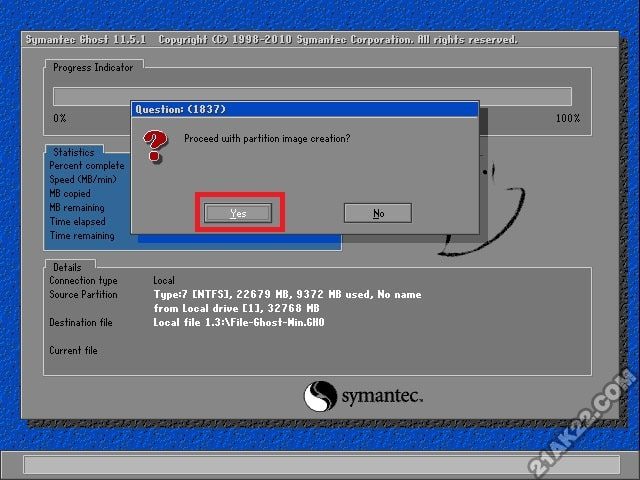Screen dimensions: 640x480
Task: Confirm with the Yes button
Action: coord(238,213)
